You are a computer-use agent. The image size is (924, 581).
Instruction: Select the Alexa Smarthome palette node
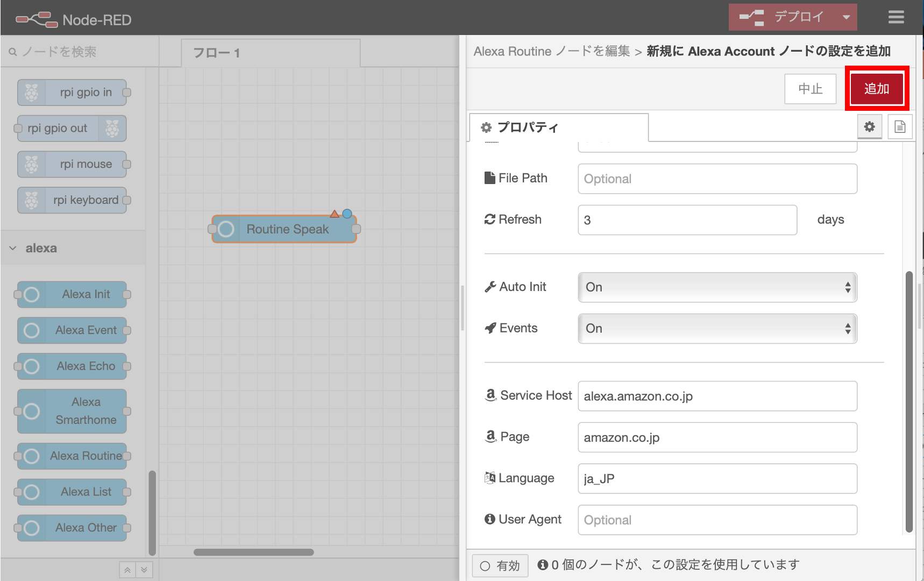point(72,411)
